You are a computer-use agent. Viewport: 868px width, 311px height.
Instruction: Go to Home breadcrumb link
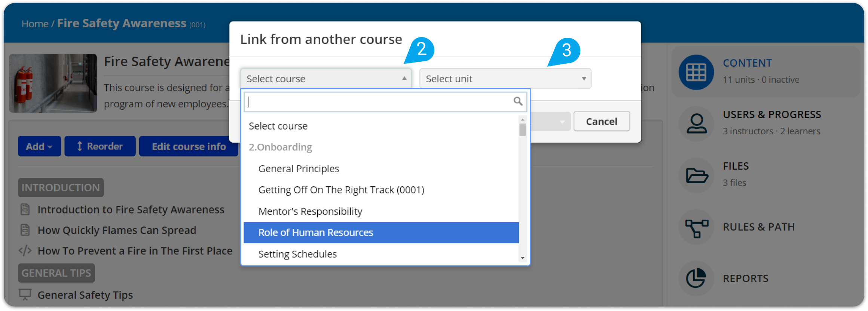click(x=35, y=24)
